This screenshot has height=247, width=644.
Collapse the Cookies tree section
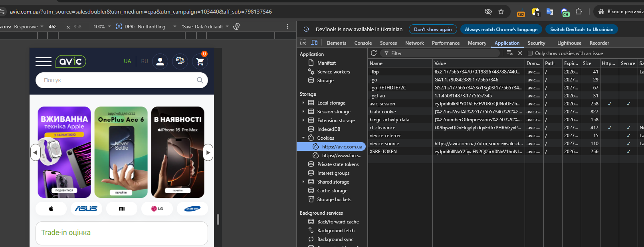coord(303,138)
